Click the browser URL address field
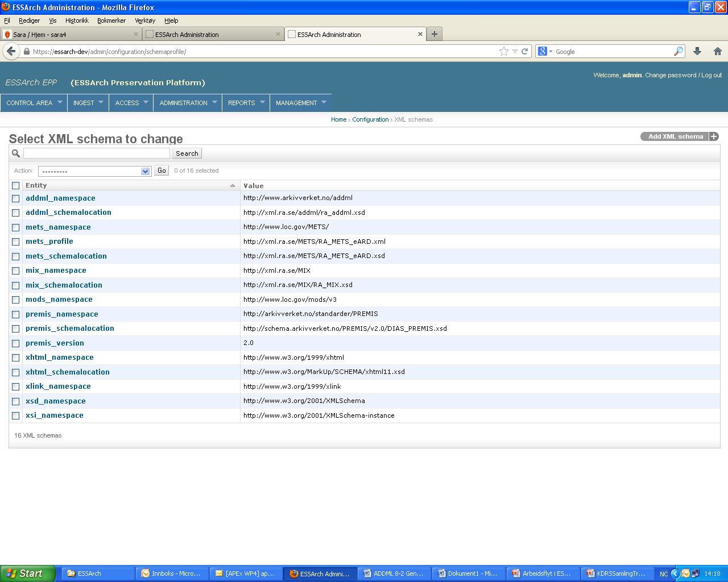 click(264, 51)
